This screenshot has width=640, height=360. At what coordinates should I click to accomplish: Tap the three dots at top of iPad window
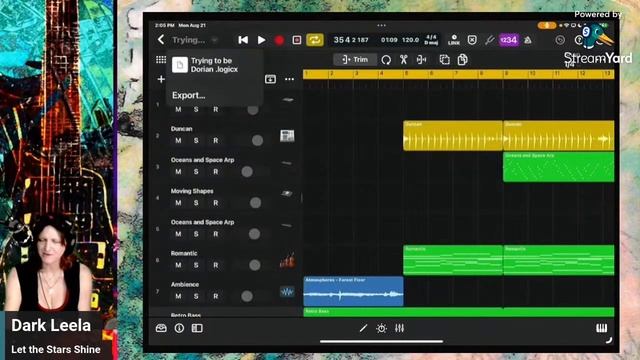(x=381, y=25)
